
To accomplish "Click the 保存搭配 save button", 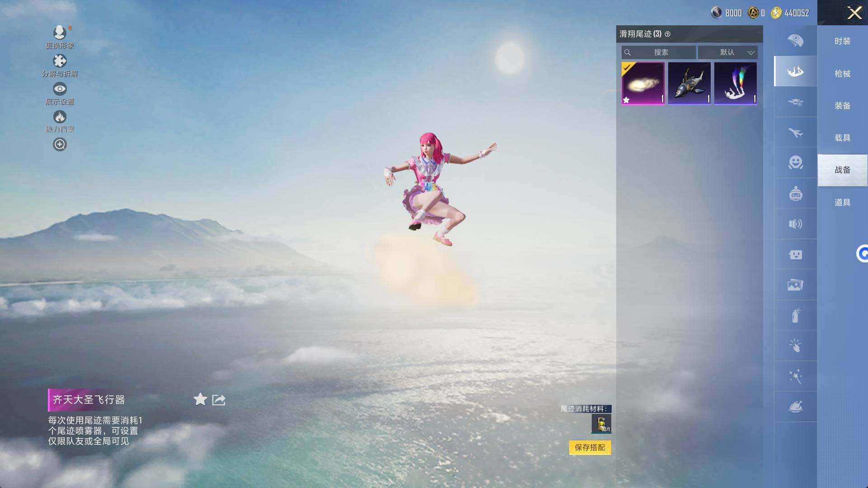I will point(590,447).
